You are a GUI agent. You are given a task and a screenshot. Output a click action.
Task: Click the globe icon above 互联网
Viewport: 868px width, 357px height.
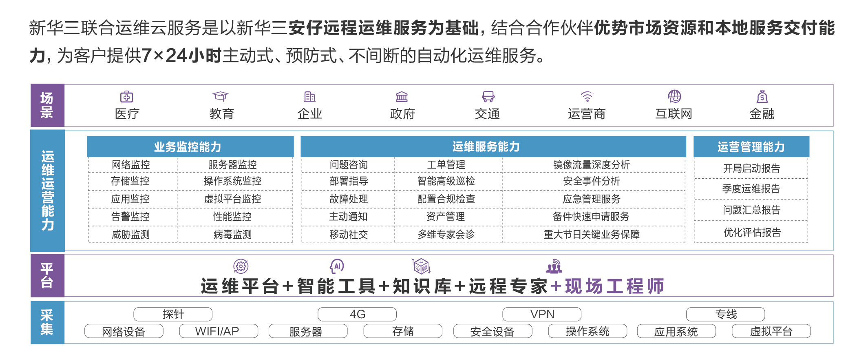[674, 96]
